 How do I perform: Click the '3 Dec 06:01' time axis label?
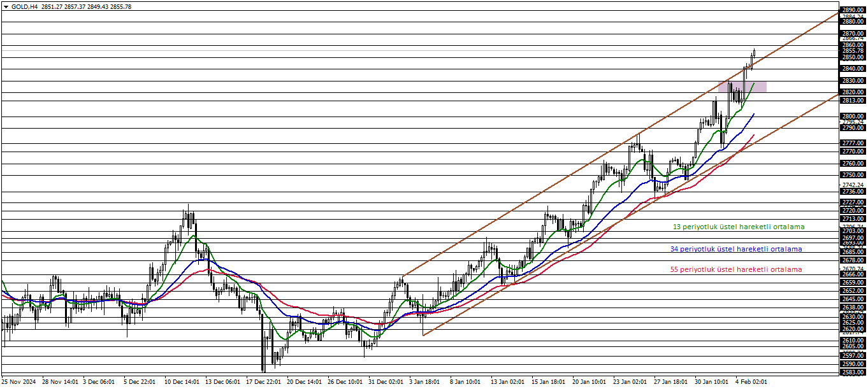(x=99, y=382)
